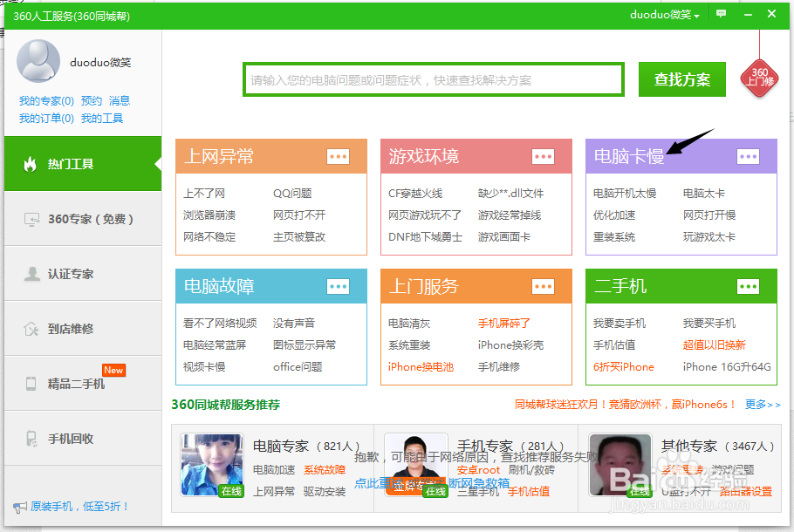Open more options on the 二手机 card
794x532 pixels.
(x=748, y=286)
